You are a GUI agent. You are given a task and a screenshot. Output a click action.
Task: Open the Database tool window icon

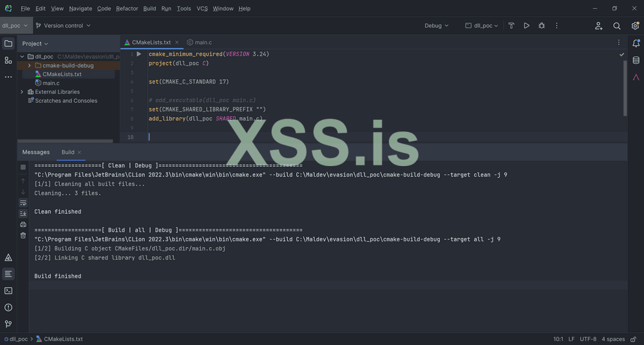(636, 61)
